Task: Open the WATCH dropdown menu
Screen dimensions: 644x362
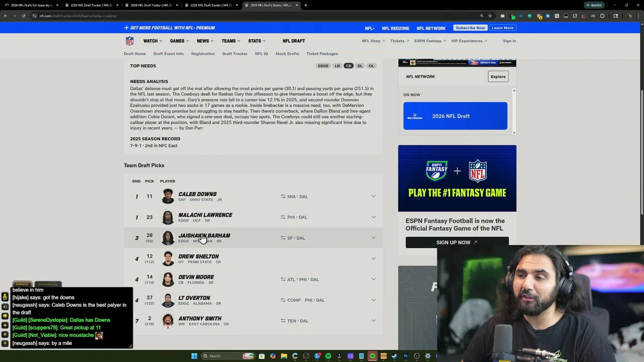Action: [152, 41]
